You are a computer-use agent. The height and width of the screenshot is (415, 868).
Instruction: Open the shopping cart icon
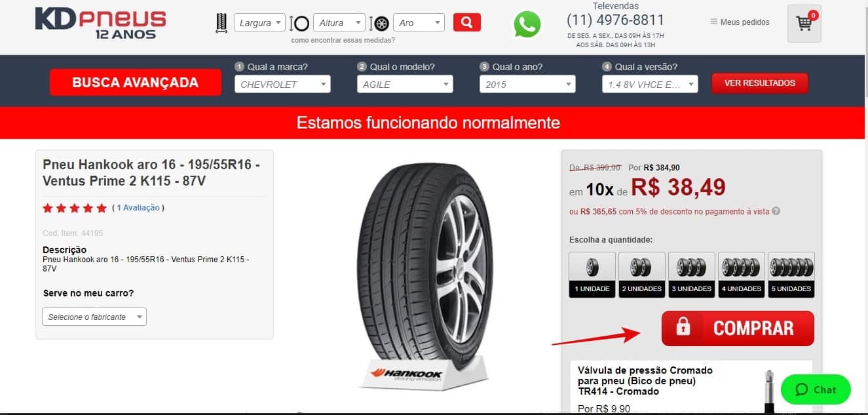coord(804,24)
